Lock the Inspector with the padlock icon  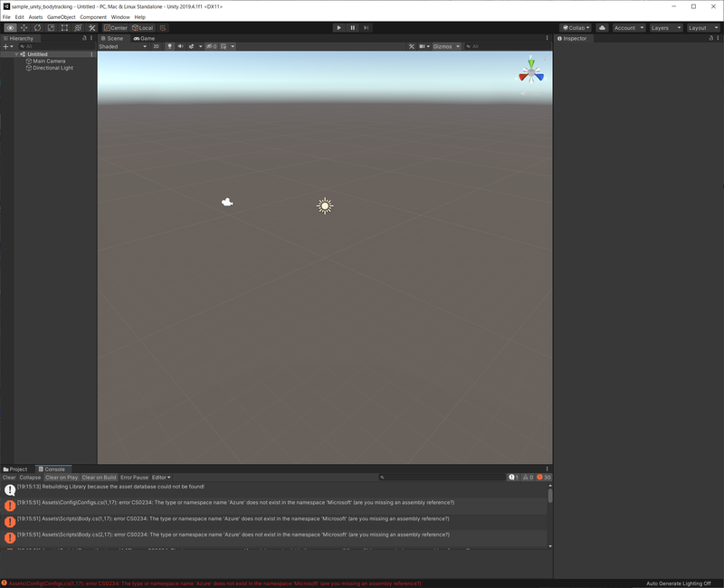pos(710,38)
